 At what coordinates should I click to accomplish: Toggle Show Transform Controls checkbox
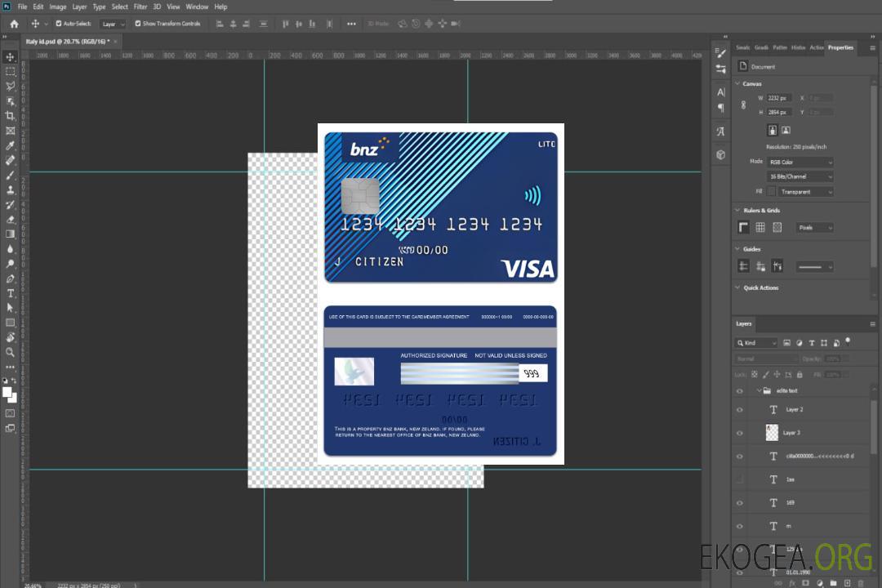(x=138, y=24)
